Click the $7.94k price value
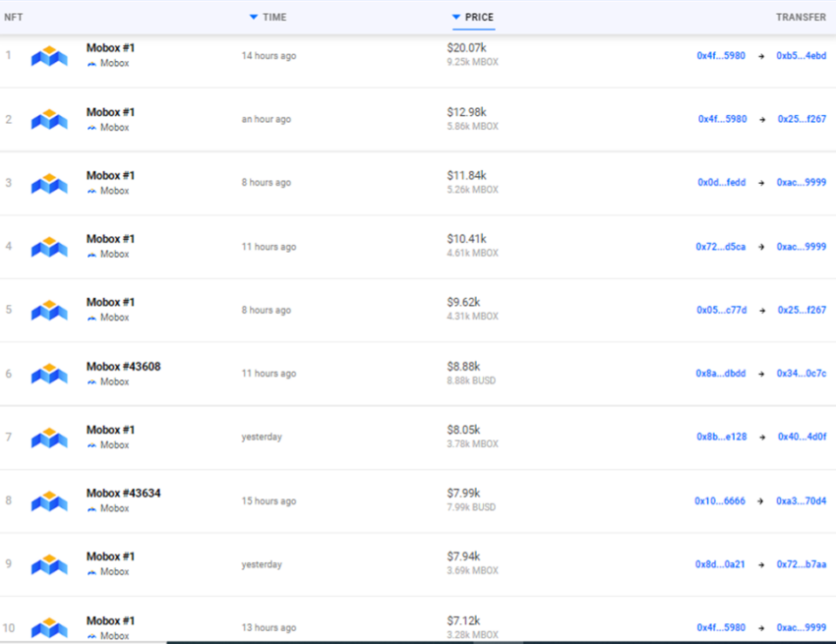The height and width of the screenshot is (644, 836). coord(463,556)
